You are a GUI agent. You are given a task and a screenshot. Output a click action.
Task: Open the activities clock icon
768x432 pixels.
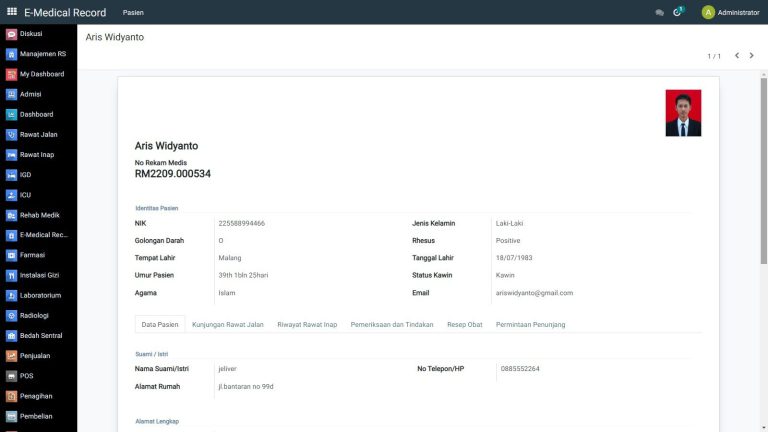pyautogui.click(x=677, y=12)
